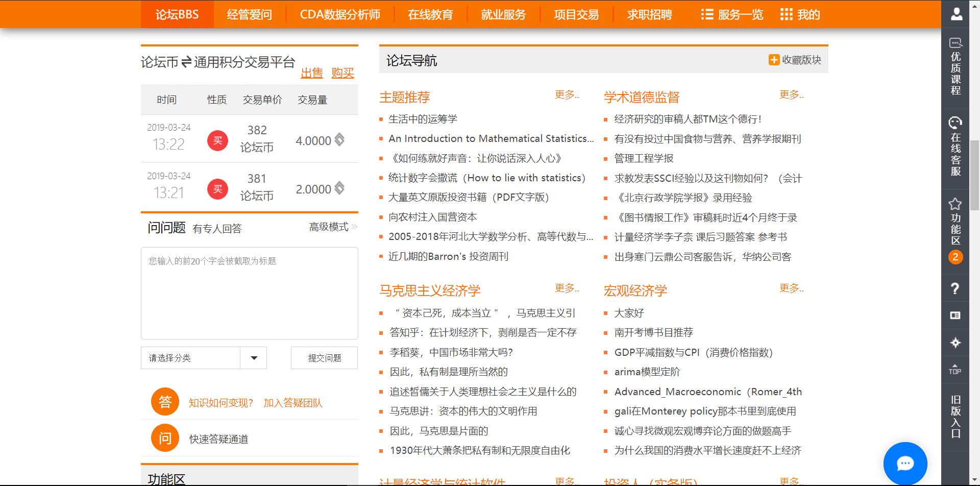Open 在线客服 customer service icon
The height and width of the screenshot is (486, 980).
955,147
